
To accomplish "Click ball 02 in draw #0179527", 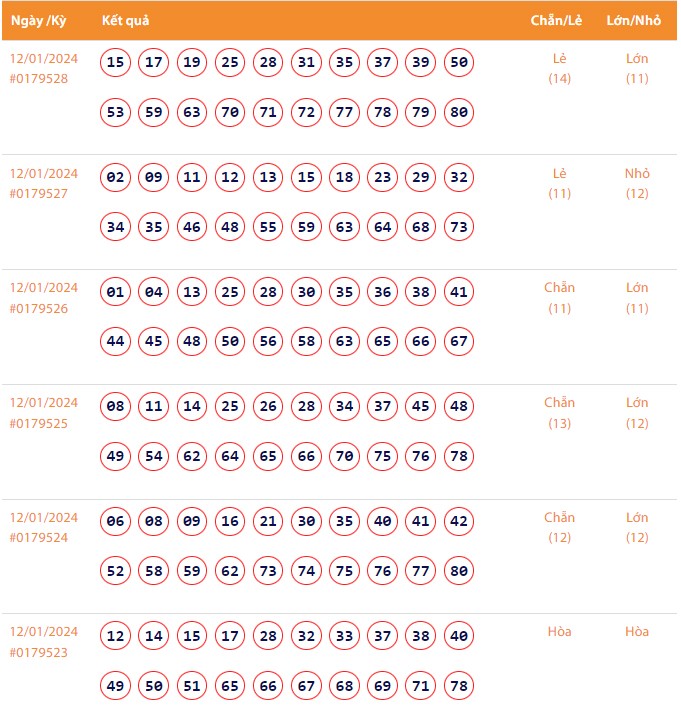I will [116, 178].
